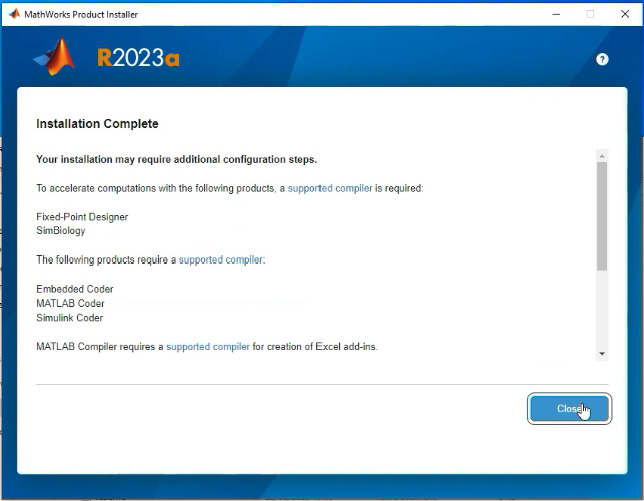Open the supported compiler link after 'products require a'
The width and height of the screenshot is (644, 501).
pos(221,260)
